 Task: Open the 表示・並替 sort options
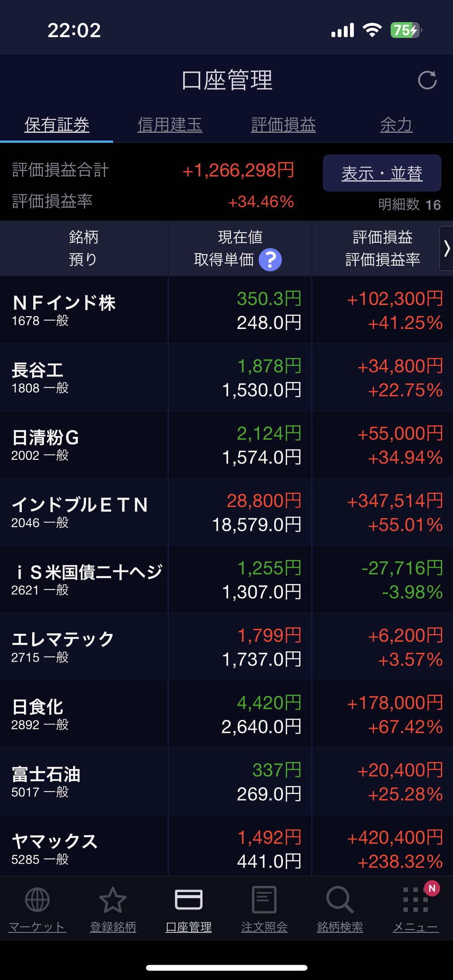382,173
